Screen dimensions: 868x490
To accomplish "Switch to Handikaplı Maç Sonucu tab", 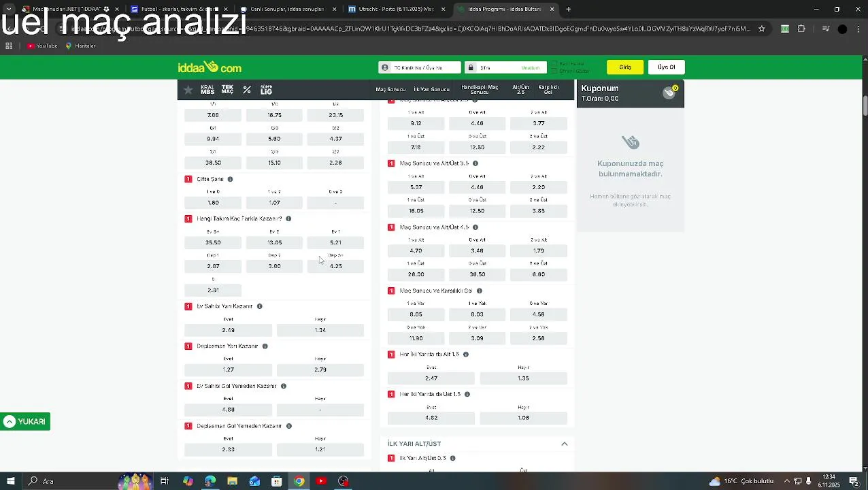I will pos(480,90).
